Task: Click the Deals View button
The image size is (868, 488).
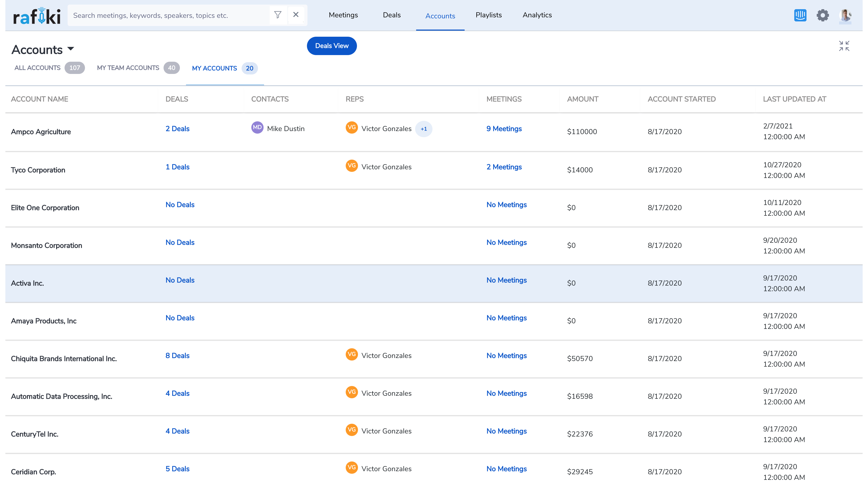Action: click(x=332, y=46)
